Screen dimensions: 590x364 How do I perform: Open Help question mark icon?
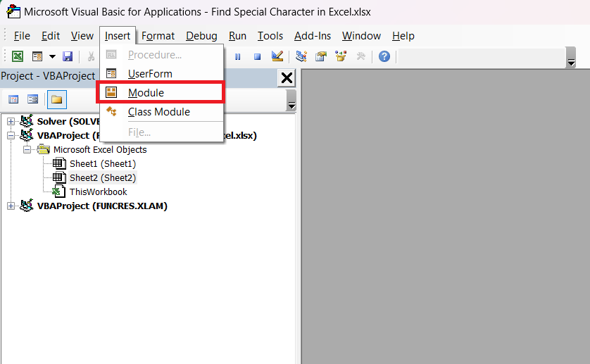tap(384, 56)
